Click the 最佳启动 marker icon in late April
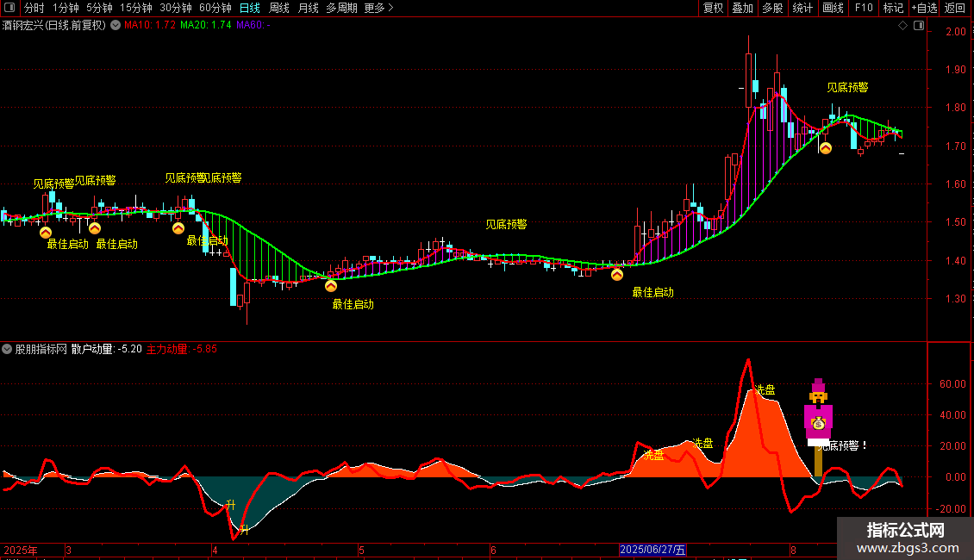The width and height of the screenshot is (974, 560). pos(331,285)
